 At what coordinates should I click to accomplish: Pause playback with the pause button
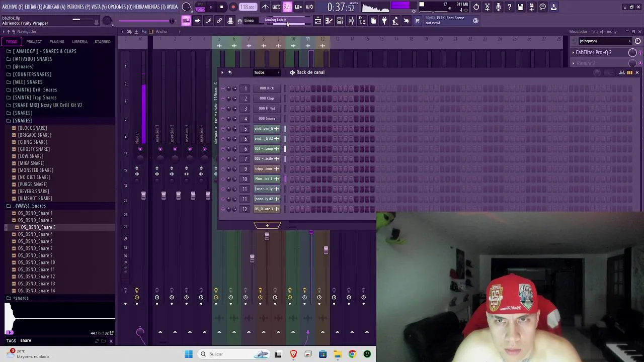(211, 7)
